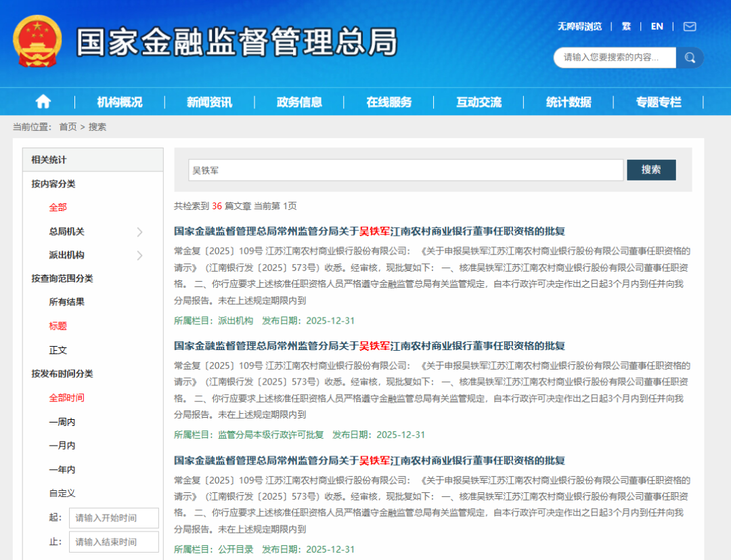Viewport: 731px width, 560px height.
Task: Go to 首页 in breadcrumb
Action: tap(68, 127)
